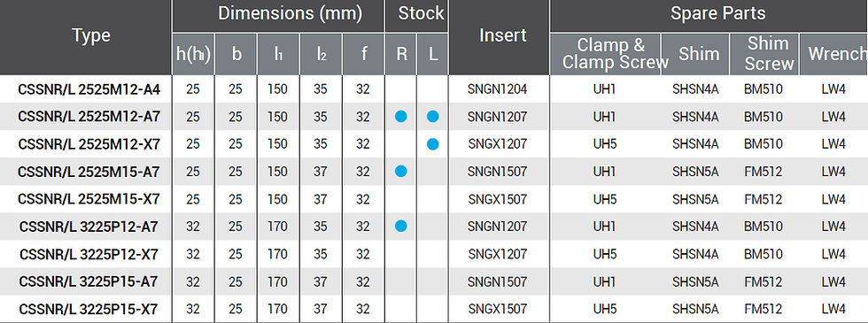Click the L stock column header

pyautogui.click(x=433, y=54)
